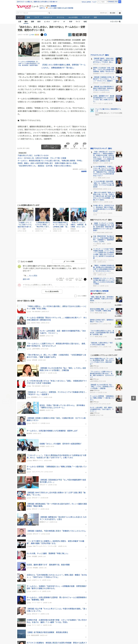Select the エンタメ category
Screen dimensions: 138x644
[x=47, y=21]
